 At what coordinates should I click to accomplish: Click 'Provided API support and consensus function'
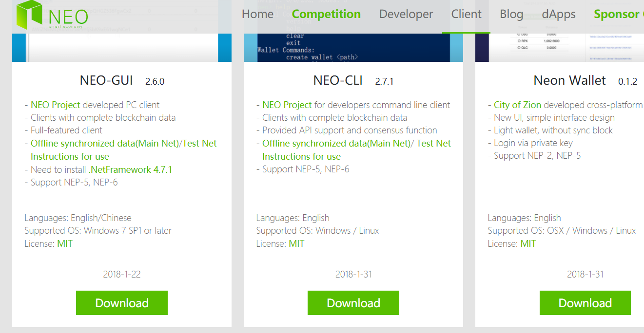click(350, 130)
